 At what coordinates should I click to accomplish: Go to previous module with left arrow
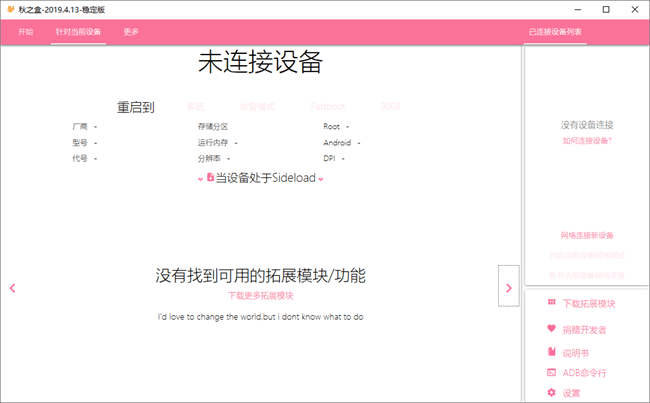pyautogui.click(x=12, y=288)
